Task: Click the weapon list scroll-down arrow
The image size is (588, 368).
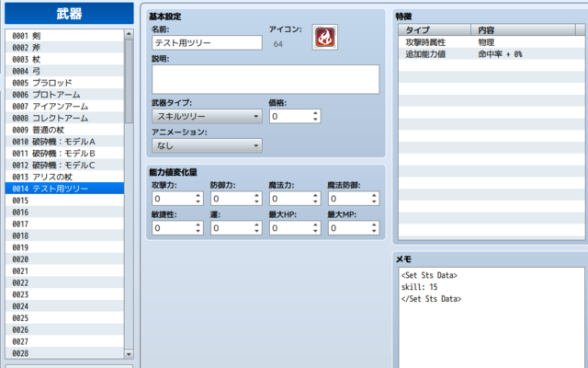Action: (x=129, y=354)
